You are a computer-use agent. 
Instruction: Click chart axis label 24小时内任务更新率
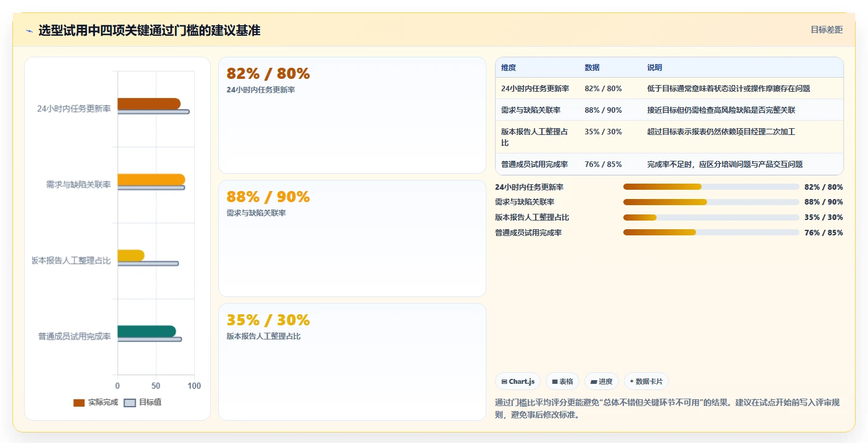pyautogui.click(x=74, y=108)
